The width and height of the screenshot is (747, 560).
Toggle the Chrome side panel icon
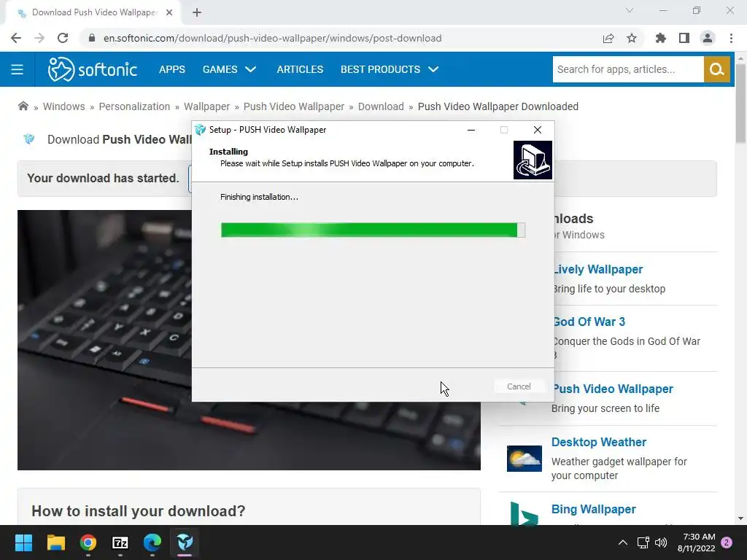[x=684, y=38]
